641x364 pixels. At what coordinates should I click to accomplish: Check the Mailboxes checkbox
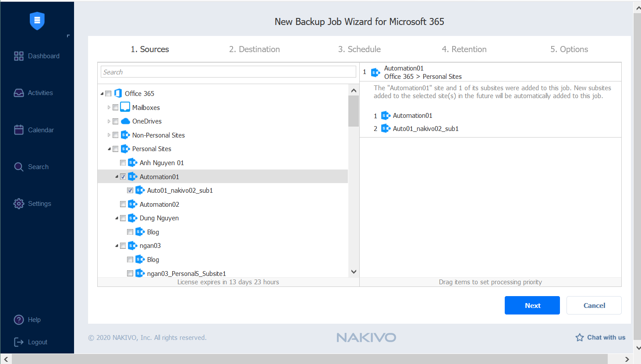[x=116, y=107]
